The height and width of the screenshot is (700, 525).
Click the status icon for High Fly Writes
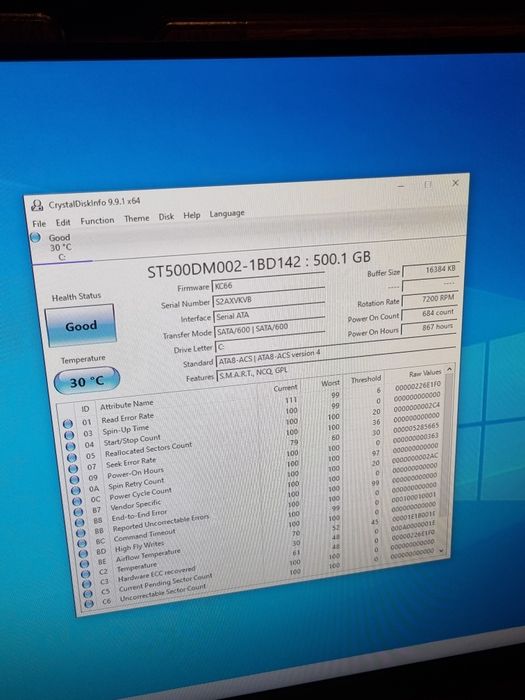(x=84, y=553)
